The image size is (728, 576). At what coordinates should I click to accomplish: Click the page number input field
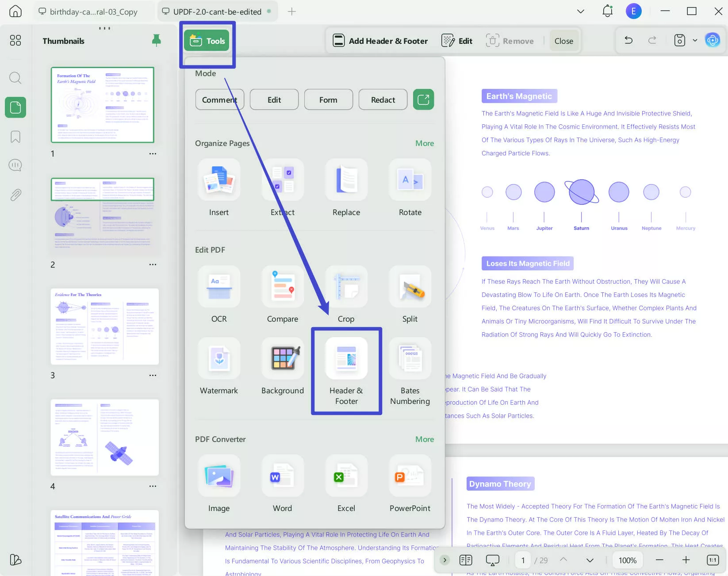(523, 560)
